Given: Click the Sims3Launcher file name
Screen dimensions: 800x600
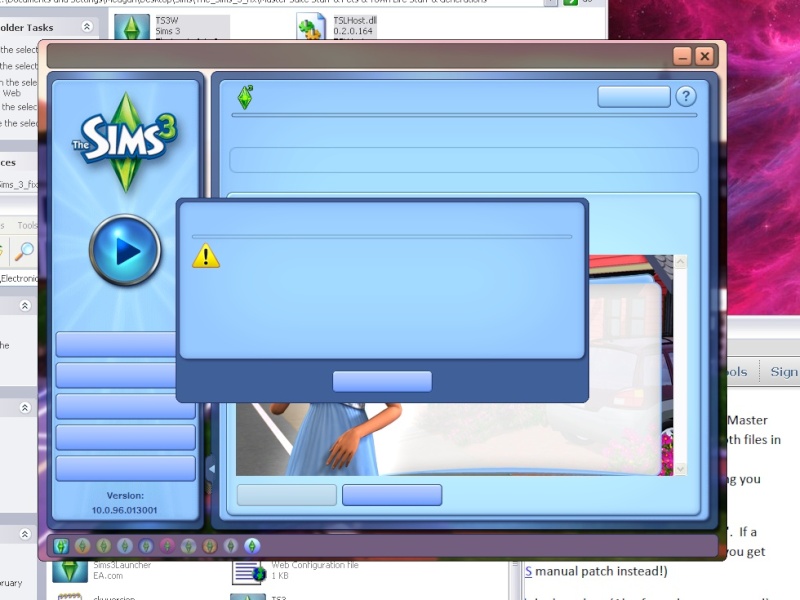Looking at the screenshot, I should click(122, 565).
